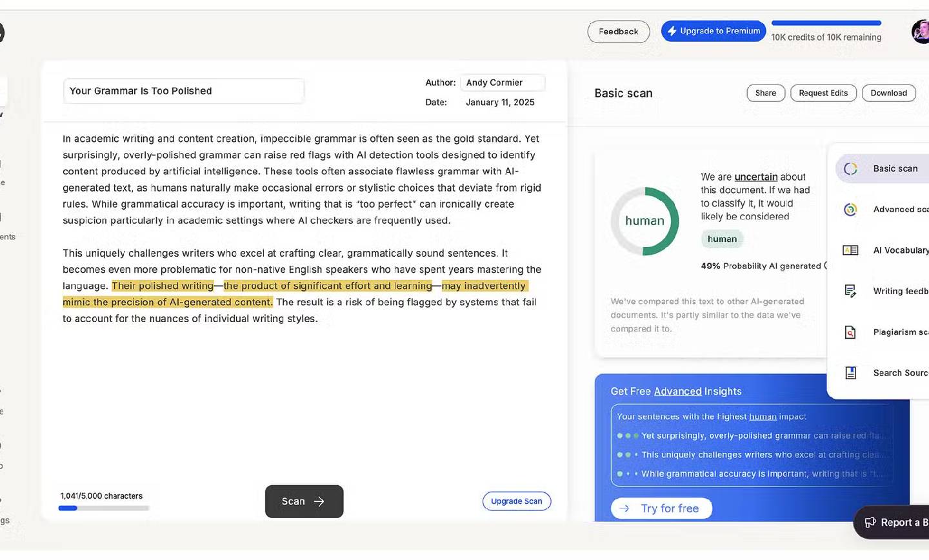This screenshot has width=929, height=560.
Task: Select AI Vocabulary menu item
Action: tap(882, 250)
